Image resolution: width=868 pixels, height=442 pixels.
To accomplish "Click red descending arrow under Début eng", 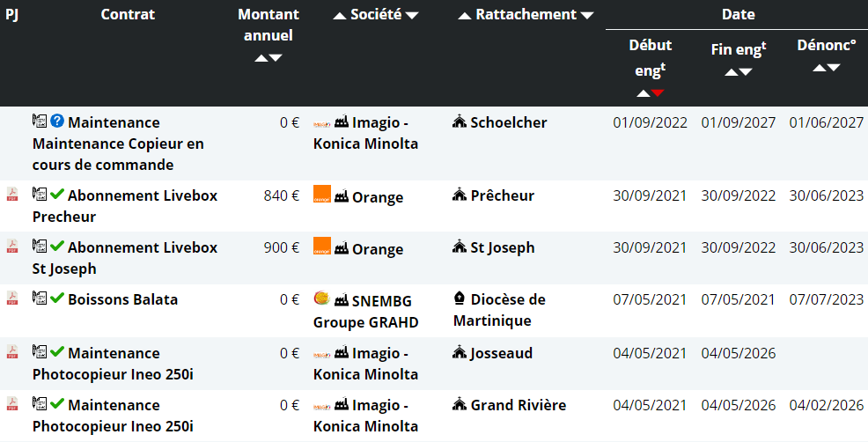I will (658, 93).
